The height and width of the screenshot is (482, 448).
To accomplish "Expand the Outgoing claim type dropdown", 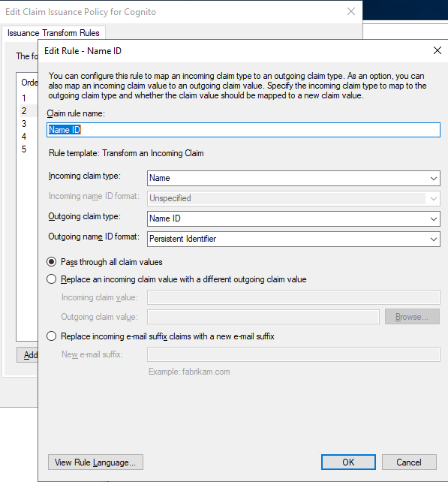I will [x=293, y=218].
